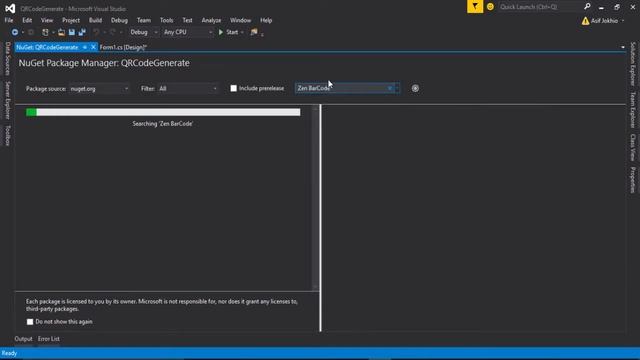Click the Open File toolbar icon
640x360 pixels.
pyautogui.click(x=61, y=32)
